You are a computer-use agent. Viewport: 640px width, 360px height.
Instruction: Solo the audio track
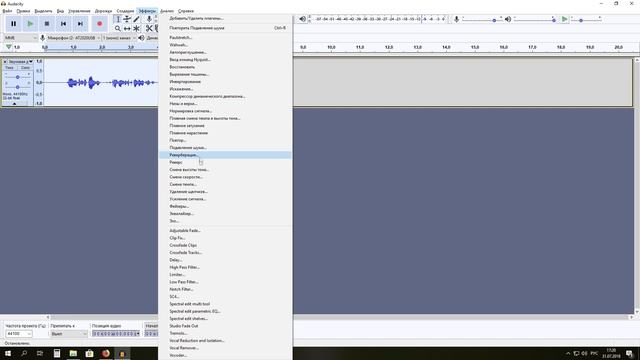point(25,68)
